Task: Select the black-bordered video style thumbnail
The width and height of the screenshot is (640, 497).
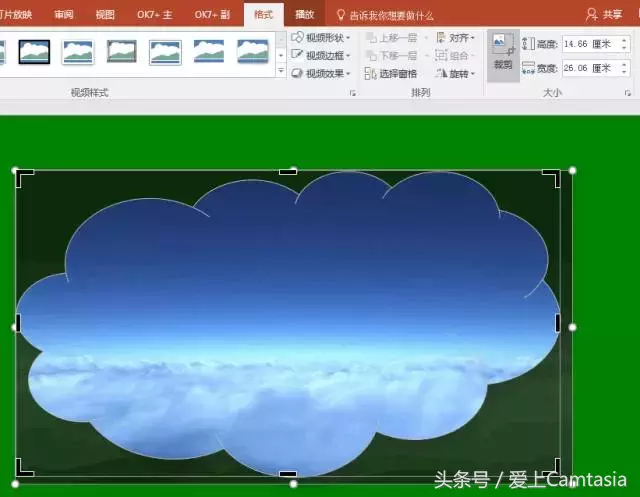Action: coord(34,52)
